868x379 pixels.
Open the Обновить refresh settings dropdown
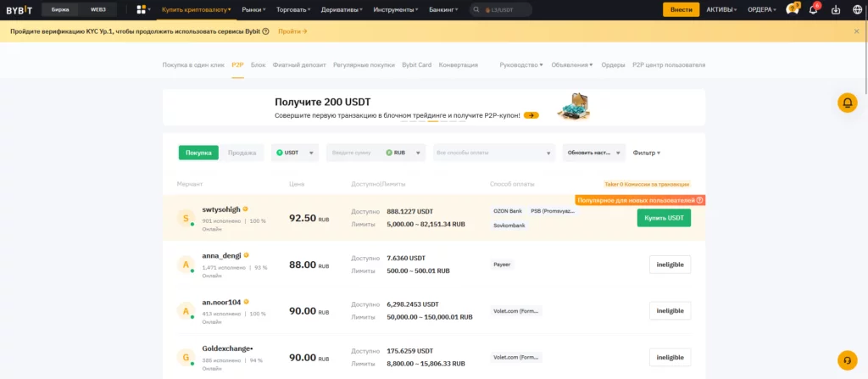[x=594, y=153]
